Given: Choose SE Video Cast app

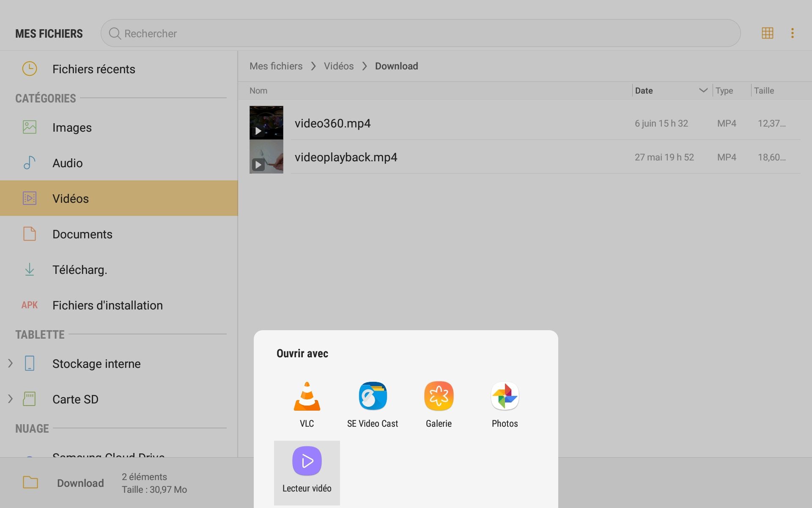Looking at the screenshot, I should click(373, 397).
